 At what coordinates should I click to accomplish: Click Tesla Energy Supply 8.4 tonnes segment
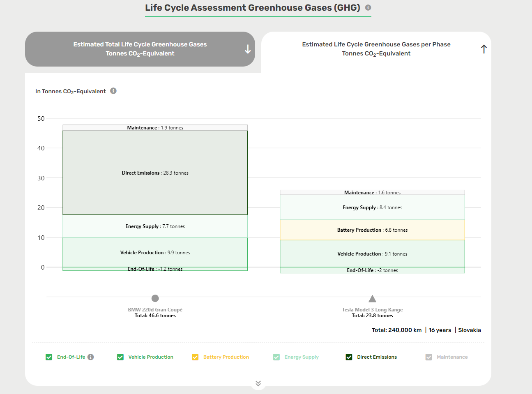point(372,207)
